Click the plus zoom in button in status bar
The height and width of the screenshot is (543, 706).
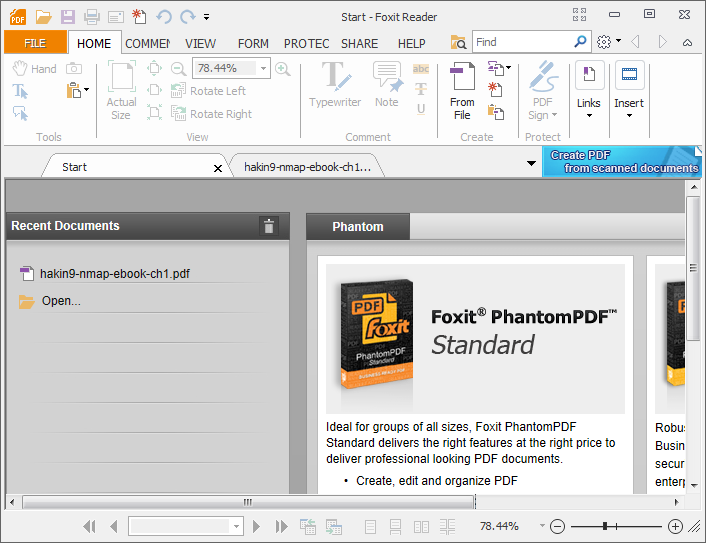(675, 526)
